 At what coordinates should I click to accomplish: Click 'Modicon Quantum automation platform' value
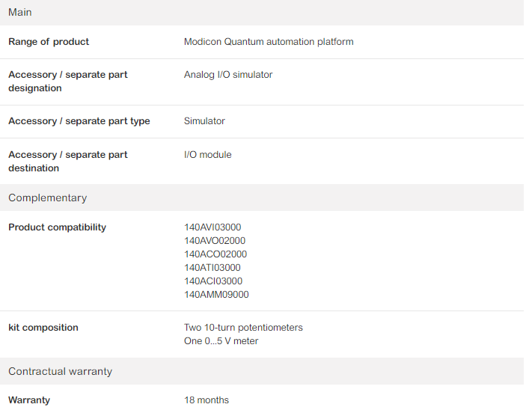click(269, 42)
